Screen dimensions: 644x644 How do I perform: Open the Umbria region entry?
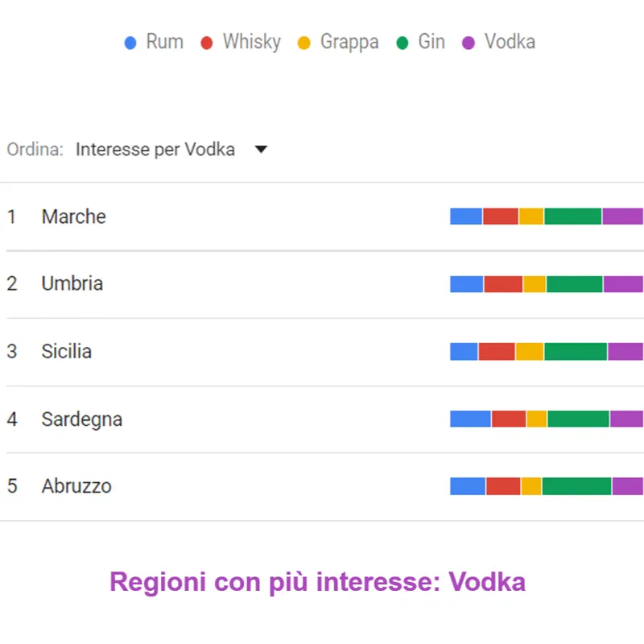point(72,284)
